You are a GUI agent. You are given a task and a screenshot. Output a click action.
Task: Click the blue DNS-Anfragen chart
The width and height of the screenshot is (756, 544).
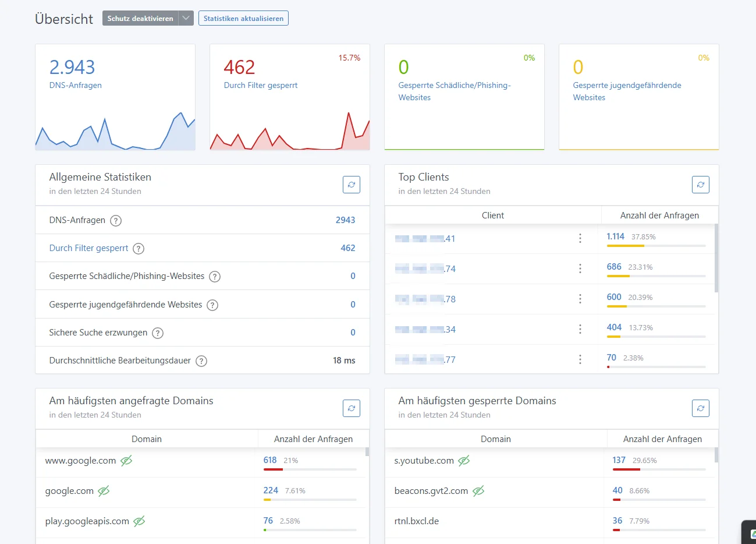click(115, 131)
